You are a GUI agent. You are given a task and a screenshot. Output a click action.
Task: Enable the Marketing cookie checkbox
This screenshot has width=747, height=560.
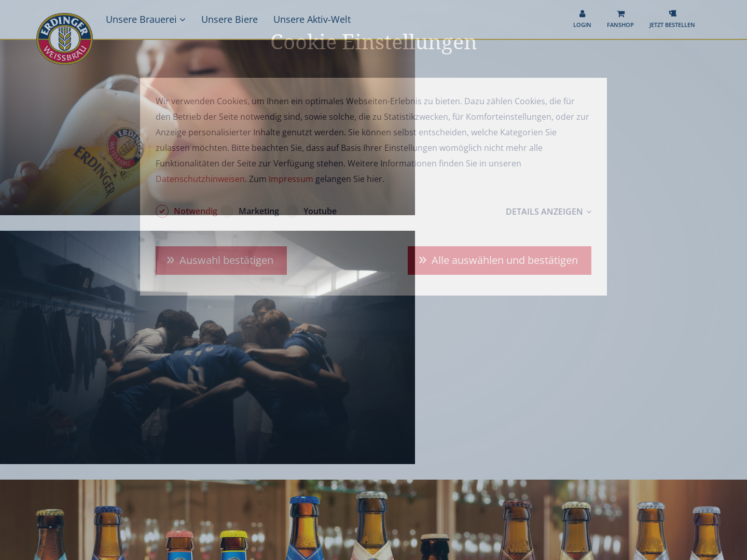[227, 211]
